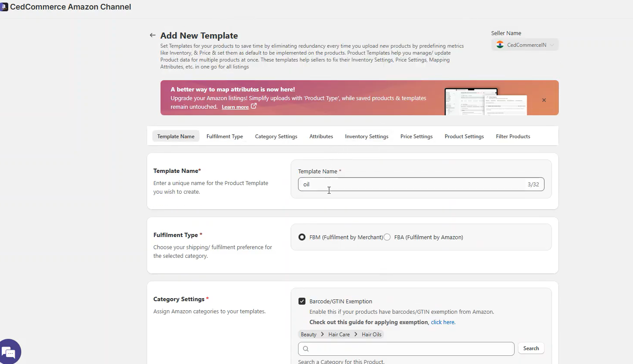Click the India flag seller icon

500,45
